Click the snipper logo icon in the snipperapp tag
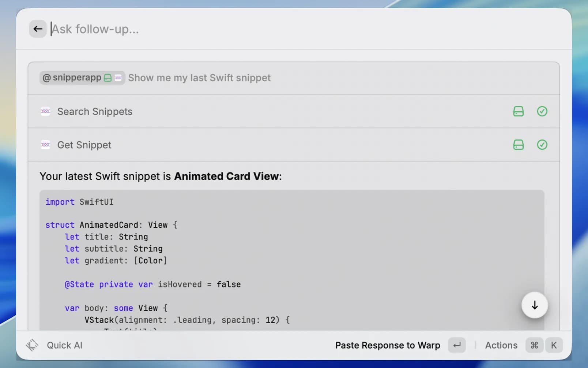588x368 pixels. tap(118, 78)
